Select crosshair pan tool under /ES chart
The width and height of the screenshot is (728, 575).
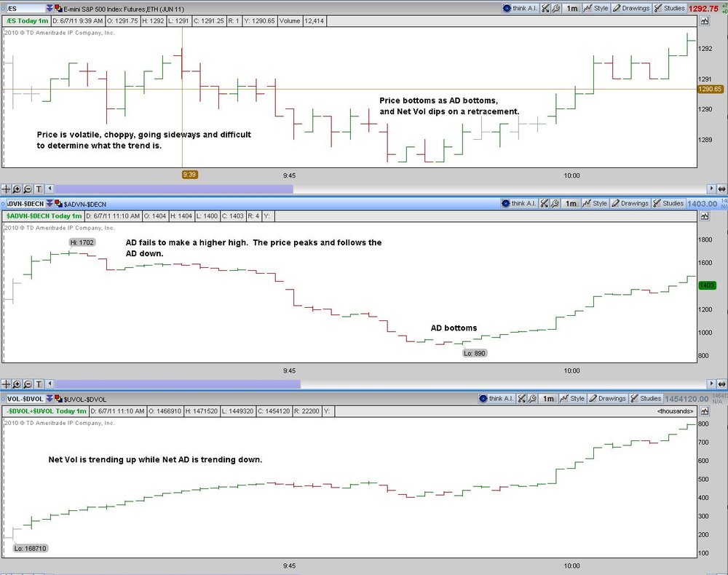click(6, 189)
